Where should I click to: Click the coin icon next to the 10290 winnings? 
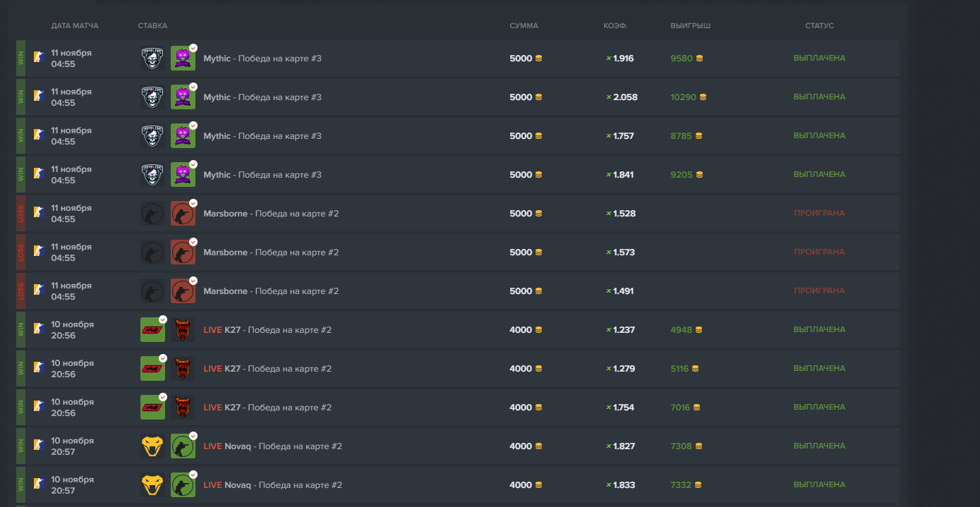coord(703,97)
